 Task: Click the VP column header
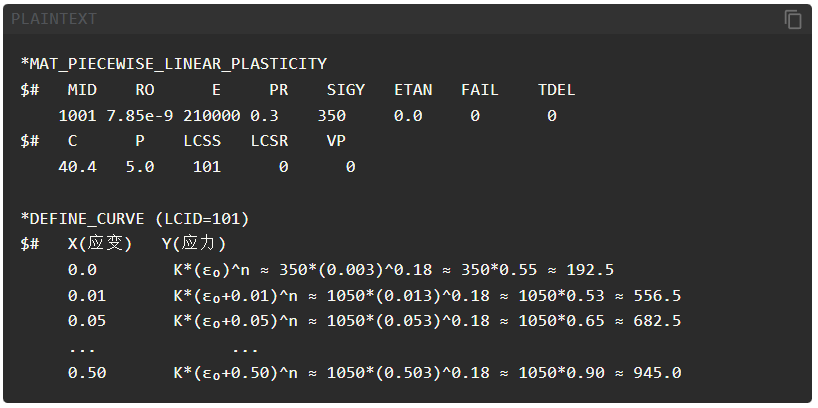(336, 141)
